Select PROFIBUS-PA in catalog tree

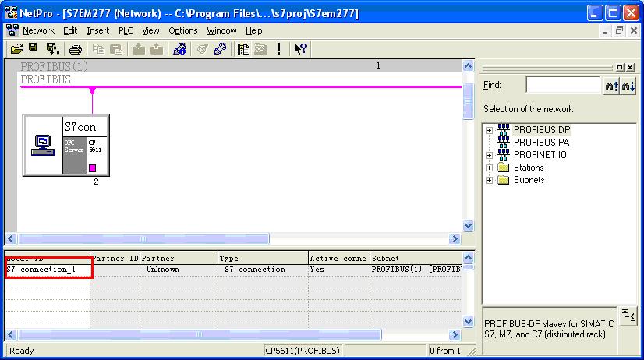(541, 143)
